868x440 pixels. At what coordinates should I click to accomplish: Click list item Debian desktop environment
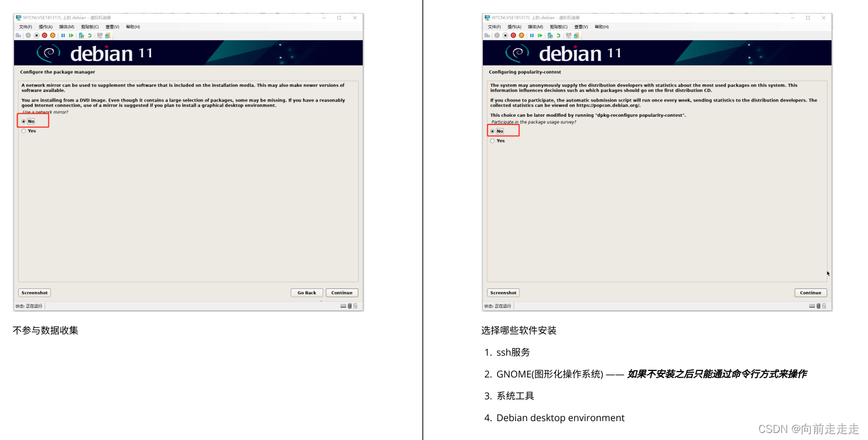560,418
